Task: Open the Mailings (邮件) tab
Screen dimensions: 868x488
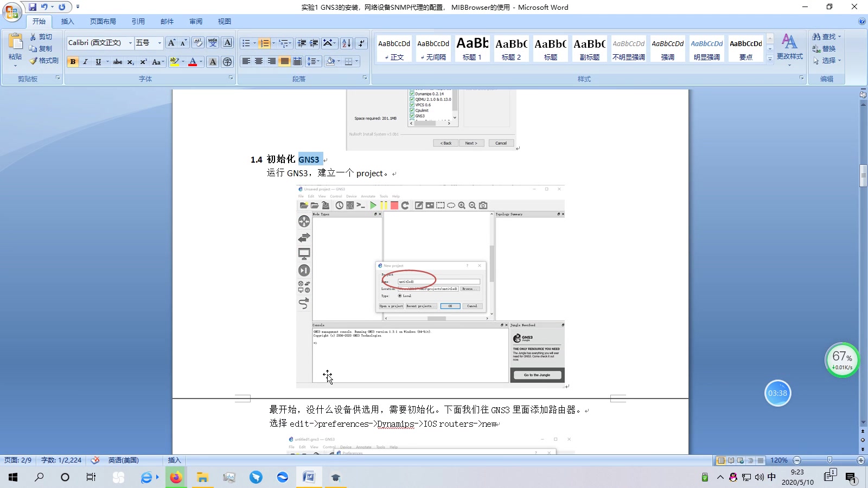Action: pos(167,22)
